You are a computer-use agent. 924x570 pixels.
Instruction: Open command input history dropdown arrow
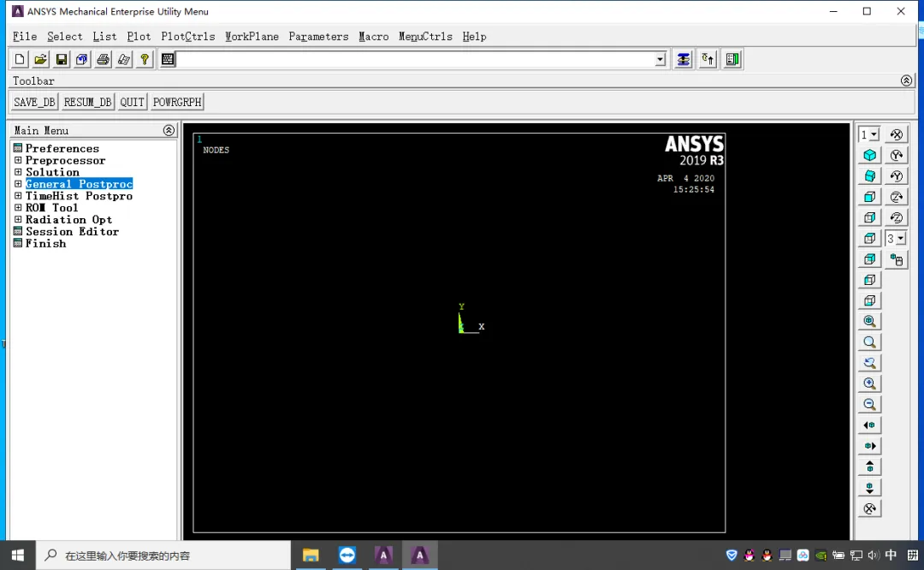(660, 59)
